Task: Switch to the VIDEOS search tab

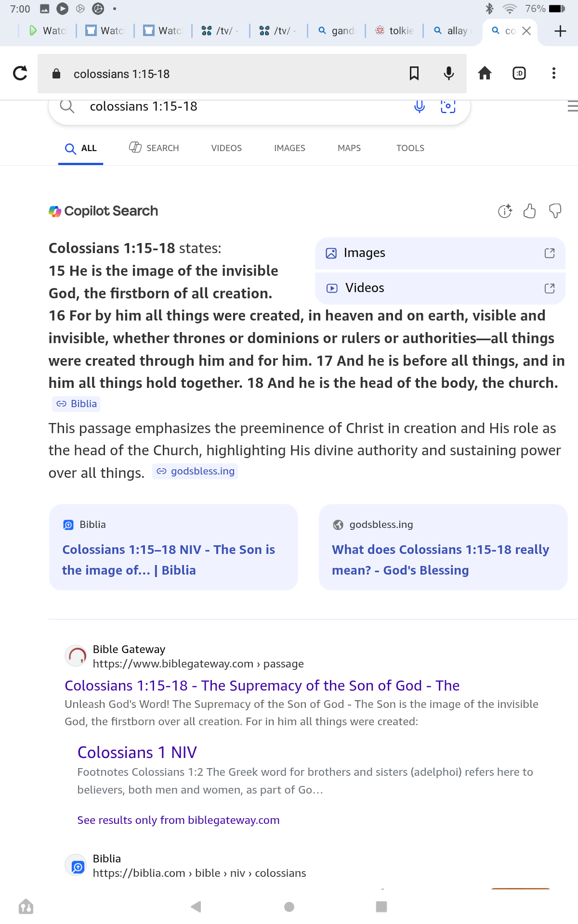Action: tap(226, 148)
